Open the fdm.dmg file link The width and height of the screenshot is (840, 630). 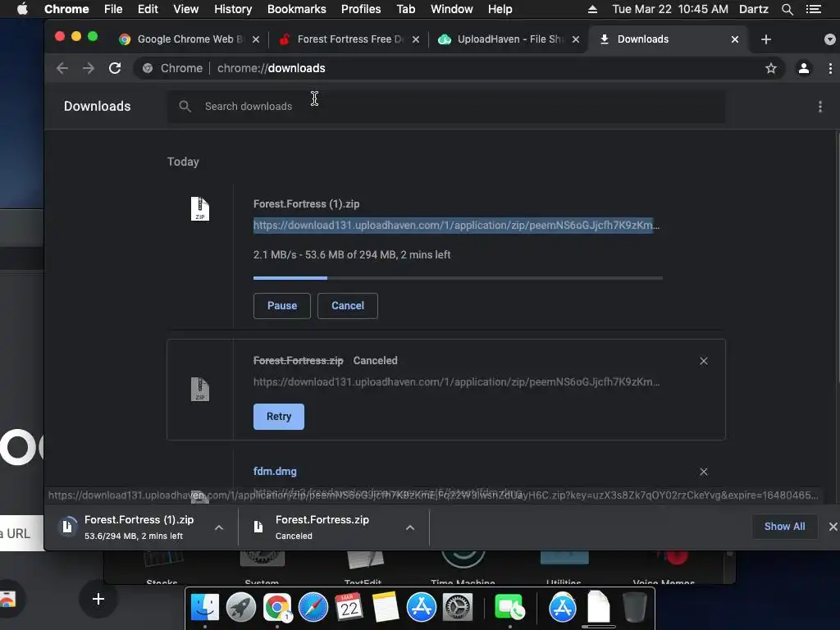pos(275,472)
